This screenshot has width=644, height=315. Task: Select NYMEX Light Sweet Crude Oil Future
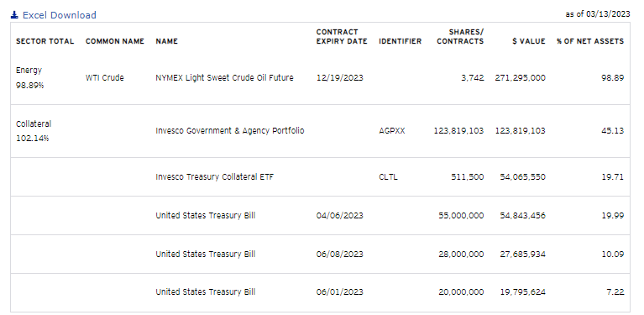click(225, 77)
